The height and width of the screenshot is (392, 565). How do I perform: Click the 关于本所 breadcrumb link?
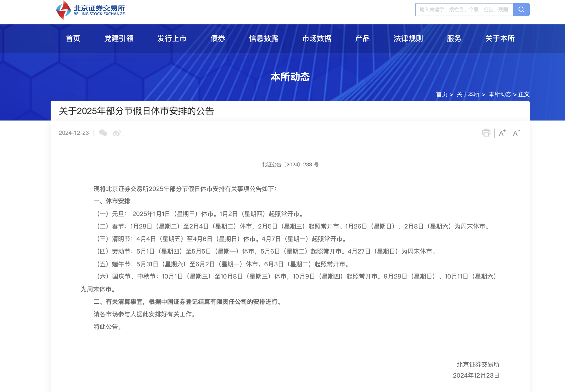pyautogui.click(x=468, y=94)
